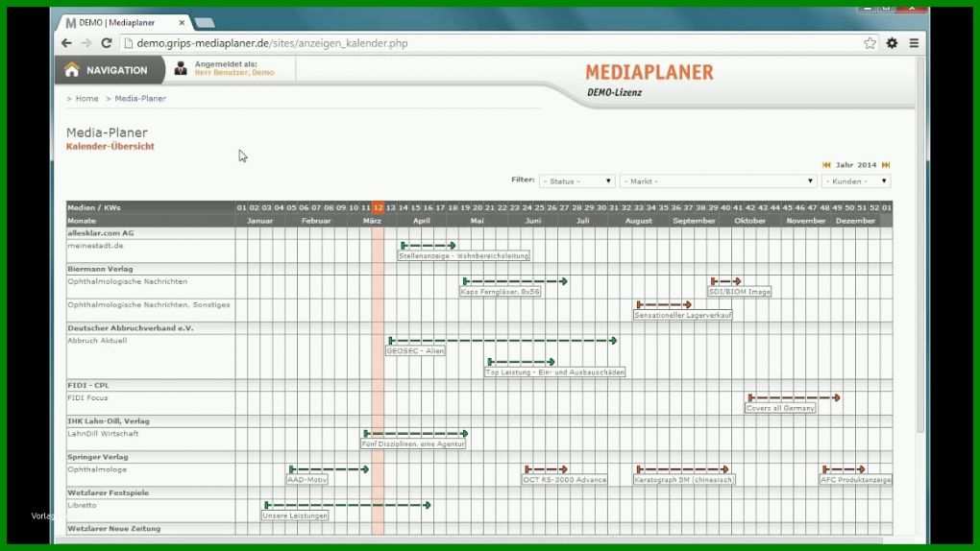Follow the Home breadcrumb link

pos(86,99)
